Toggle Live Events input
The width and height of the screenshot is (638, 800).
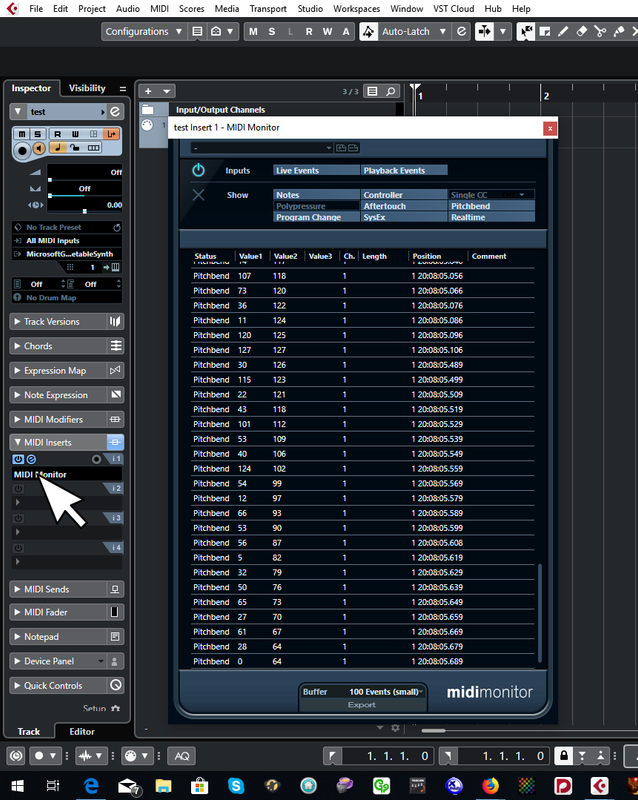[316, 170]
